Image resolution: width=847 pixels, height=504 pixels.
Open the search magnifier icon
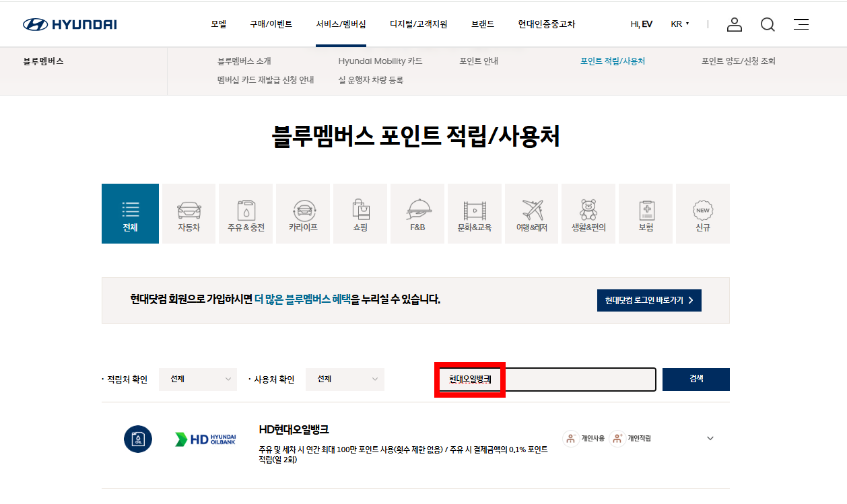(768, 24)
